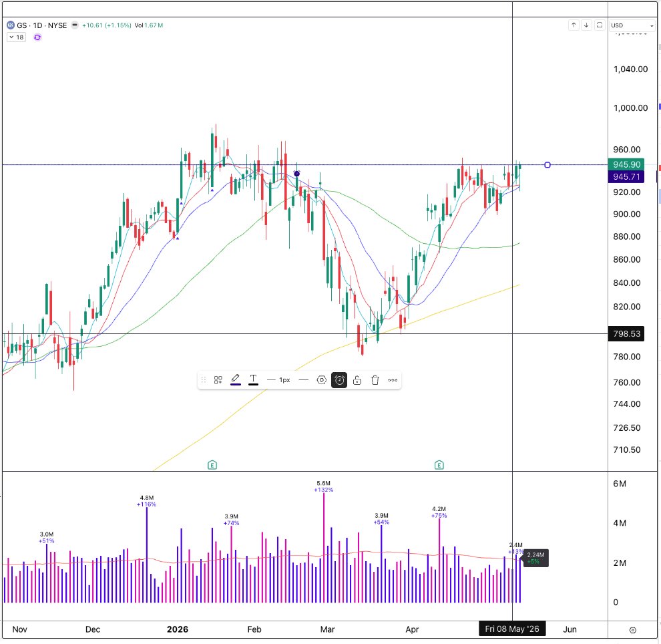This screenshot has height=644, width=661.
Task: Click the 4.8M +116% volume label
Action: click(146, 500)
